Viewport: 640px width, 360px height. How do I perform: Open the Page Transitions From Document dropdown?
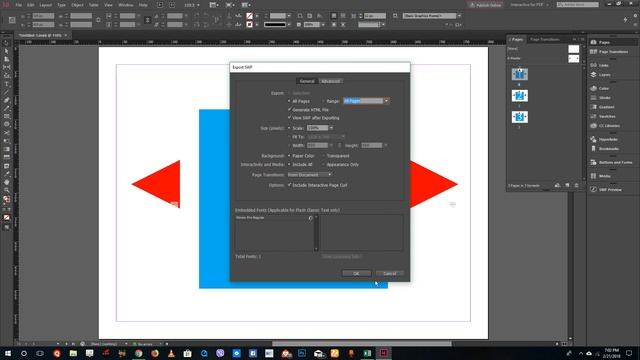(x=309, y=175)
